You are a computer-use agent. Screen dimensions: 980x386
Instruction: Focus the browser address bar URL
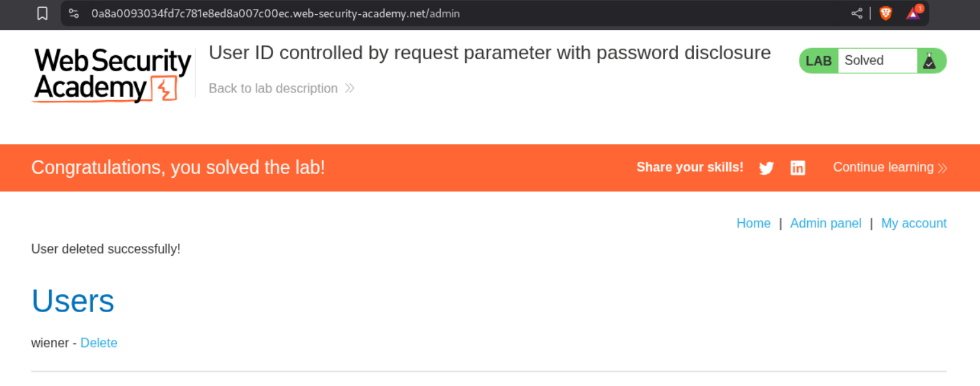[x=276, y=13]
